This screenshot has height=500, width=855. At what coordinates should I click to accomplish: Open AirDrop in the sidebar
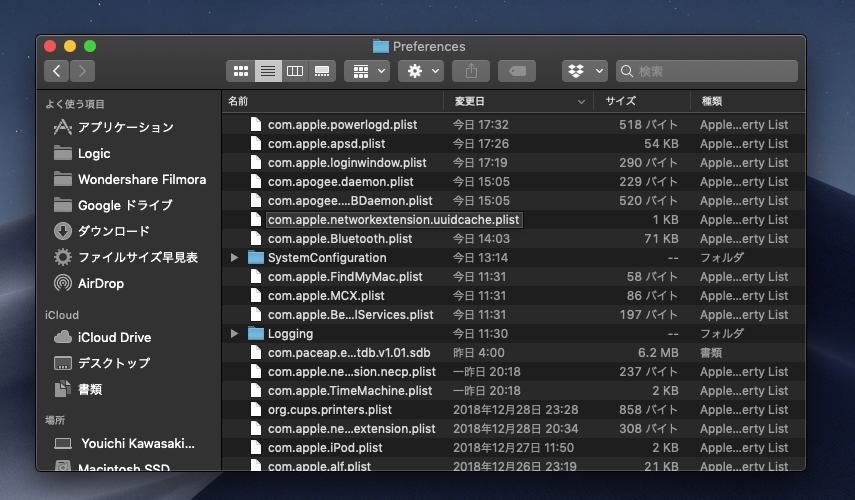pyautogui.click(x=101, y=283)
